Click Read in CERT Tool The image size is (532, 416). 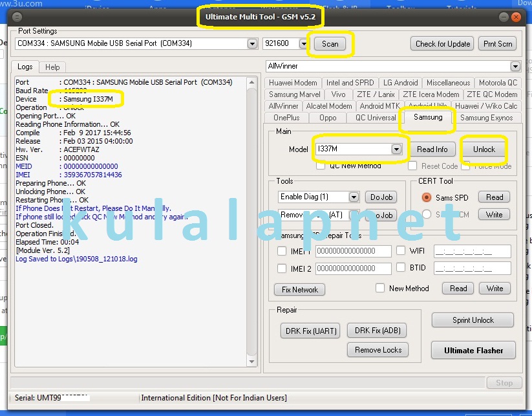(495, 197)
